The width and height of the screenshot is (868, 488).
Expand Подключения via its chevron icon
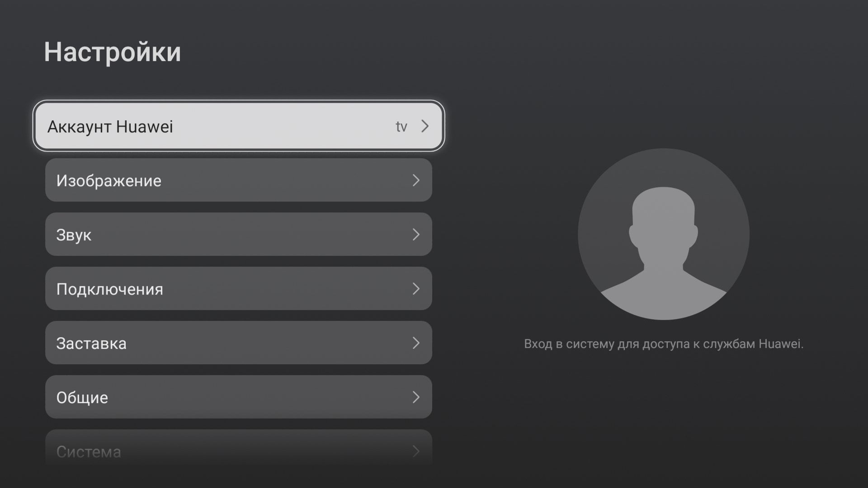(x=416, y=289)
